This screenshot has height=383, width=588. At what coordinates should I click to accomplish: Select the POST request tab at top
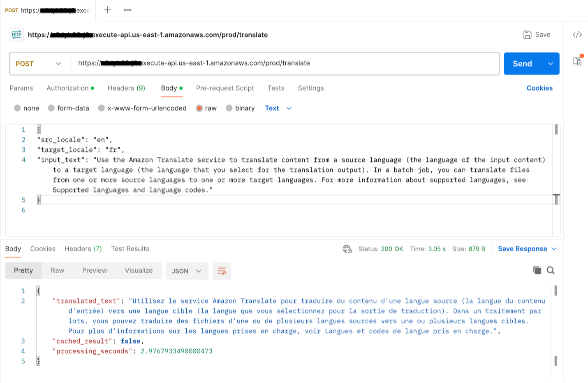(48, 10)
